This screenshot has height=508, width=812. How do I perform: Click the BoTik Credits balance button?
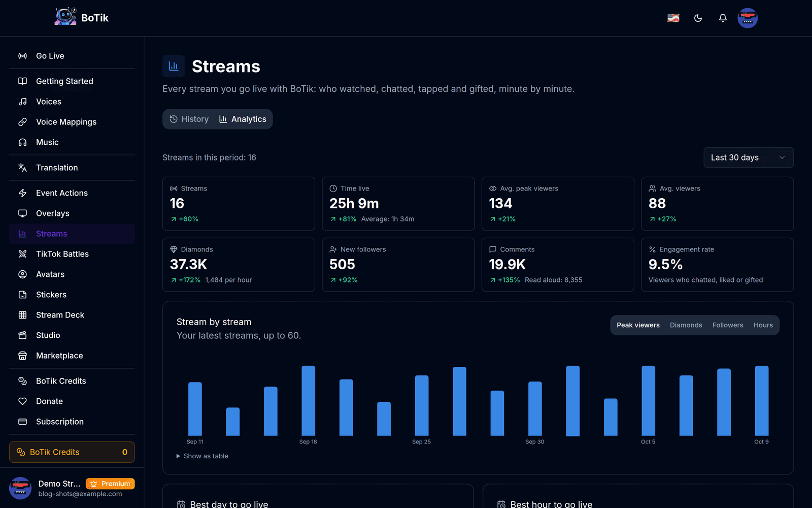click(x=72, y=452)
